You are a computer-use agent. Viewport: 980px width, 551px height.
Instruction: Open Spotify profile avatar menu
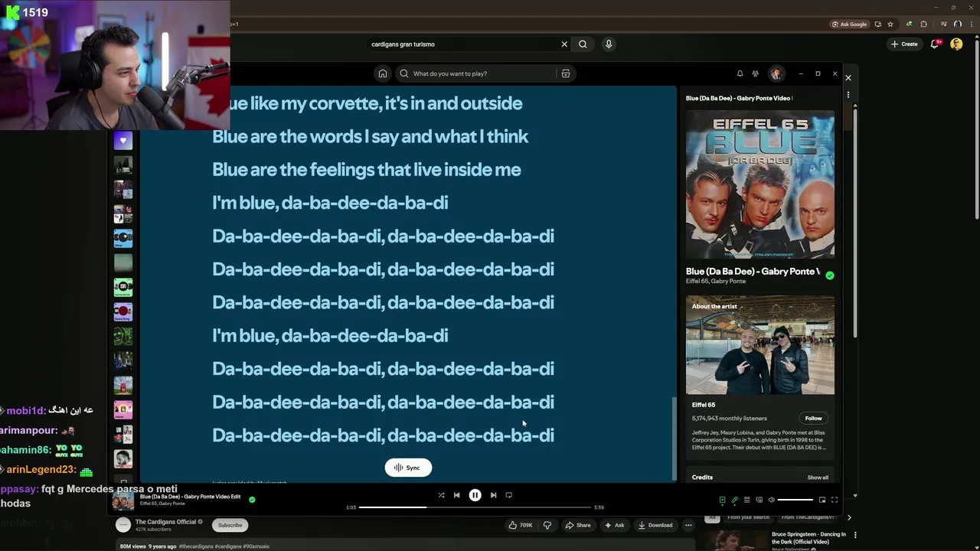[776, 73]
